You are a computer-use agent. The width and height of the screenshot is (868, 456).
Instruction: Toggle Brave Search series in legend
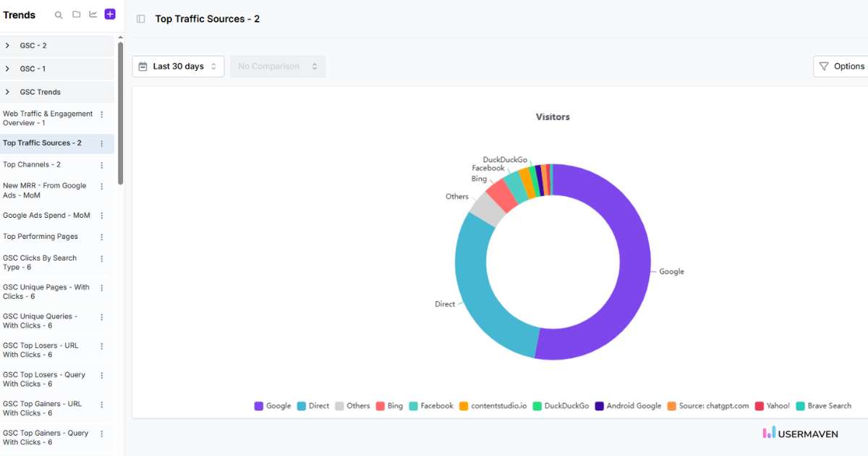[x=824, y=406]
